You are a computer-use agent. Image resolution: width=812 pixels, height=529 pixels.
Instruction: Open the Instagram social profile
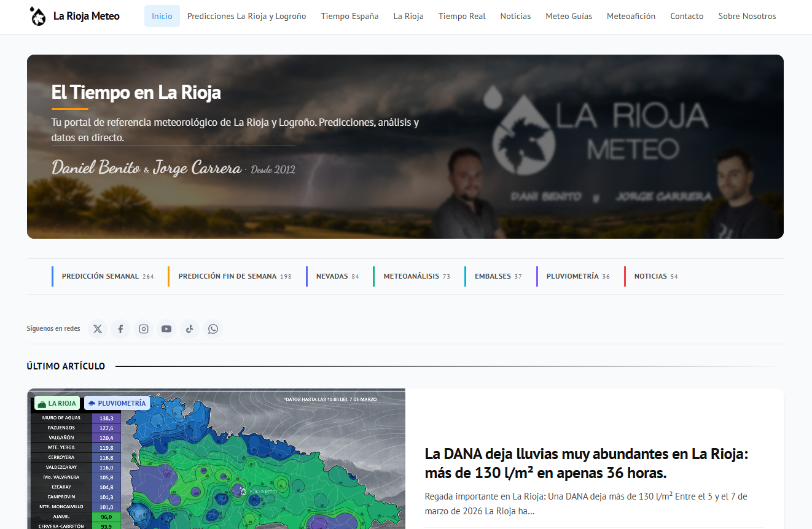click(x=144, y=329)
